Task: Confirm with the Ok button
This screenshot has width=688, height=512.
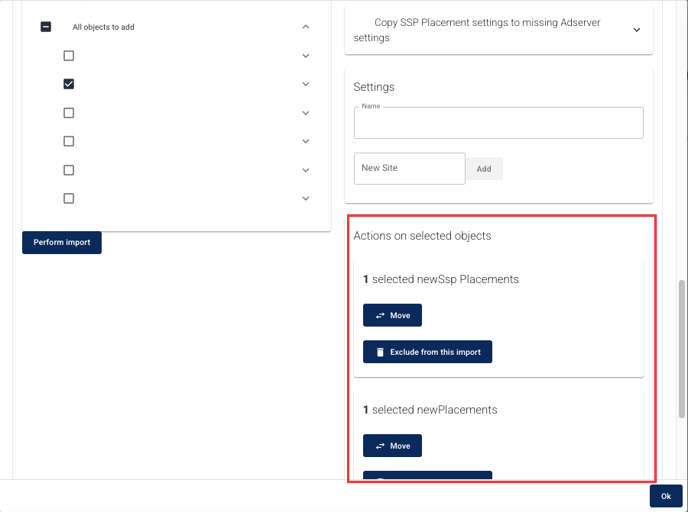Action: click(x=665, y=496)
